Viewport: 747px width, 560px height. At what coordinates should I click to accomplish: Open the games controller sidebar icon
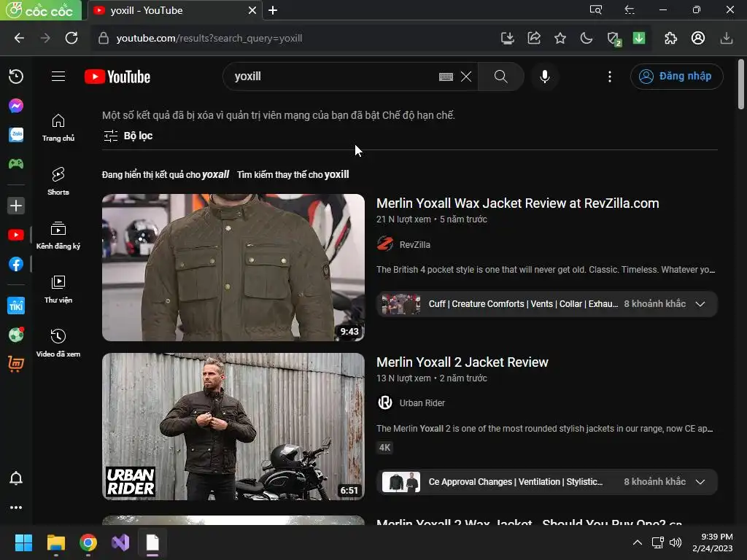(16, 164)
